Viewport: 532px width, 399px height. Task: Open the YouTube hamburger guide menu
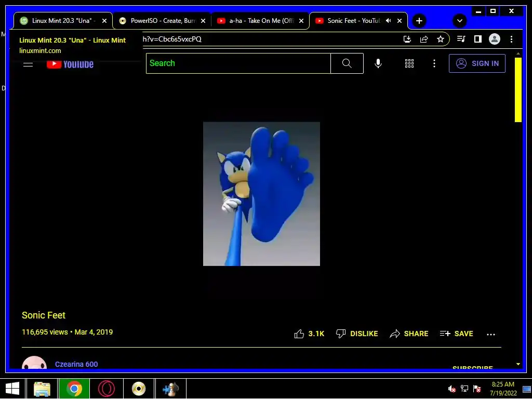coord(28,64)
